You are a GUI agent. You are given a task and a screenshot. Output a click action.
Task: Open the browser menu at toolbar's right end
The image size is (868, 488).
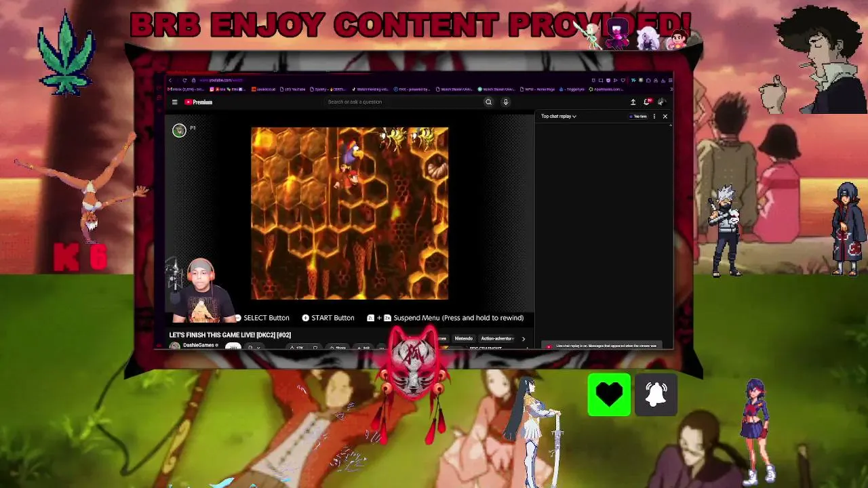(670, 80)
